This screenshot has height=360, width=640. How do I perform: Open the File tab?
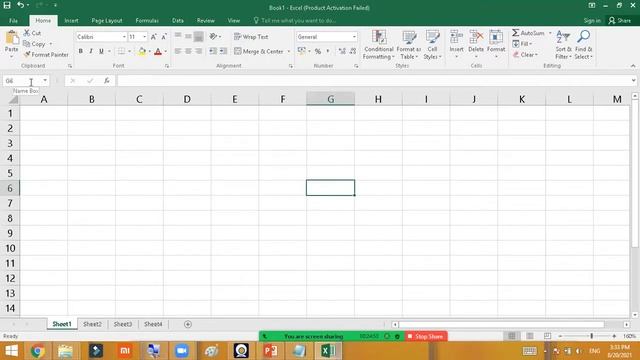(13, 20)
